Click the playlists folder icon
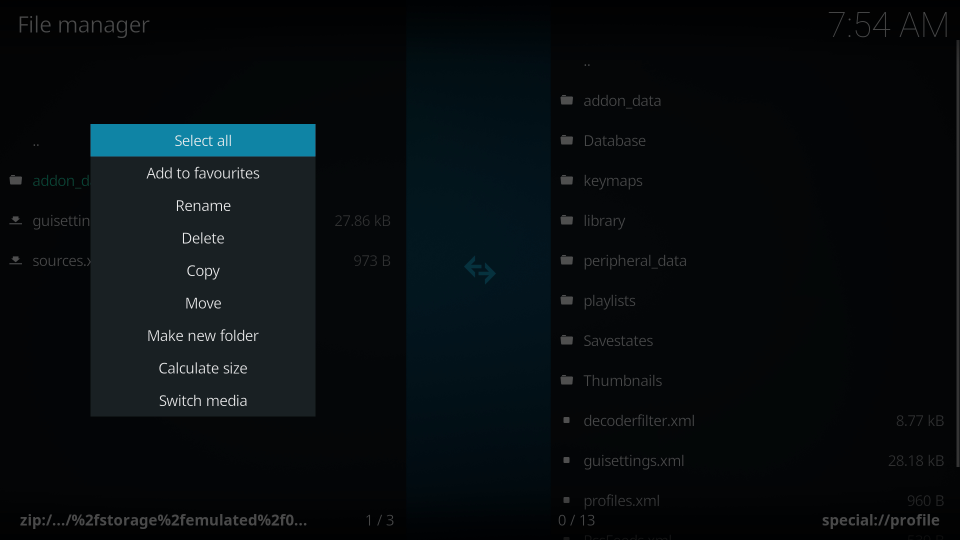The height and width of the screenshot is (540, 960). 567,301
